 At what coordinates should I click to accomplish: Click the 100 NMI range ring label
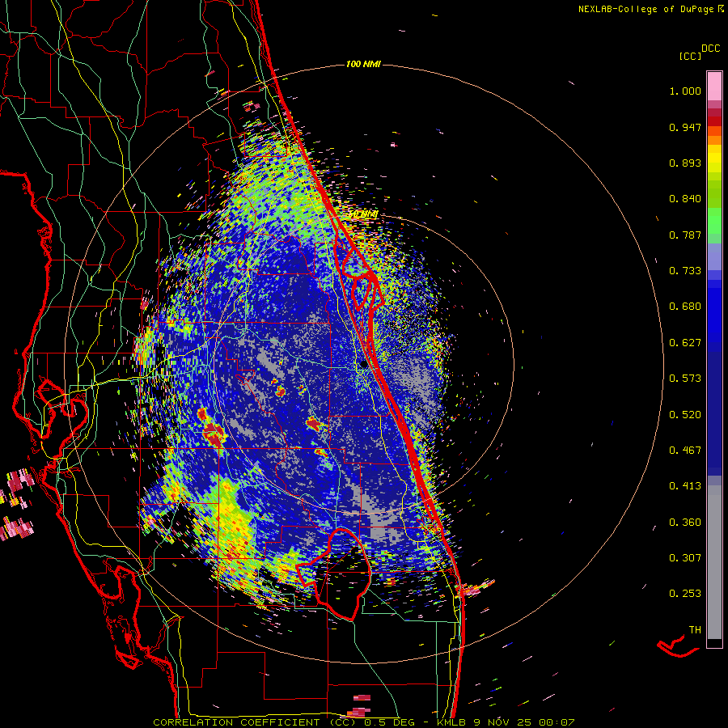363,64
